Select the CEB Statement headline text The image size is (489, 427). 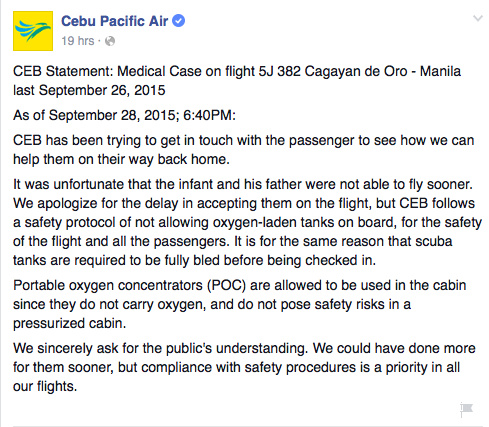point(237,81)
